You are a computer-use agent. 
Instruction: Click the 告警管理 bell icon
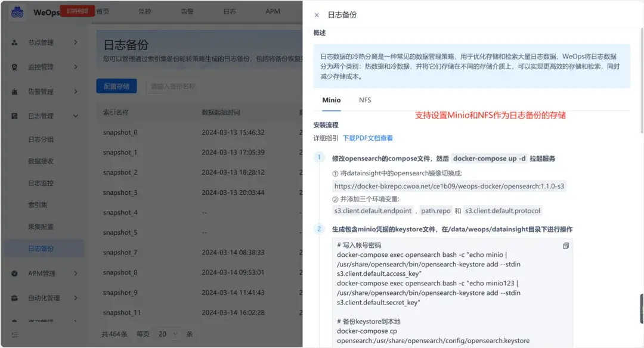pyautogui.click(x=14, y=91)
